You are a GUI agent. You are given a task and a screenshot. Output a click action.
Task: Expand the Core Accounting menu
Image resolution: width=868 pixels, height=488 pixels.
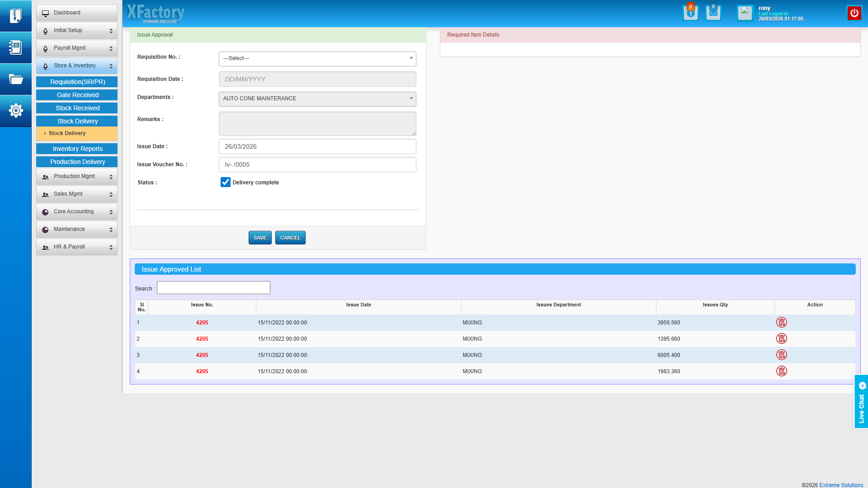(x=77, y=212)
